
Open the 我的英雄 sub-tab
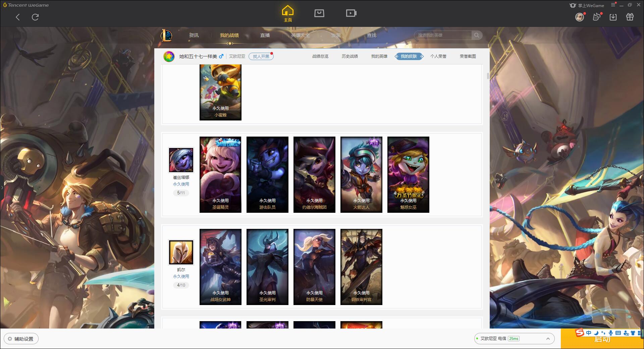tap(379, 56)
